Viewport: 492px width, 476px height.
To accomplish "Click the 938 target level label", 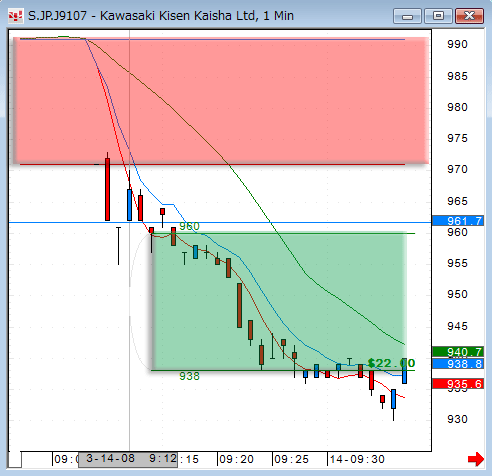I will pyautogui.click(x=189, y=376).
